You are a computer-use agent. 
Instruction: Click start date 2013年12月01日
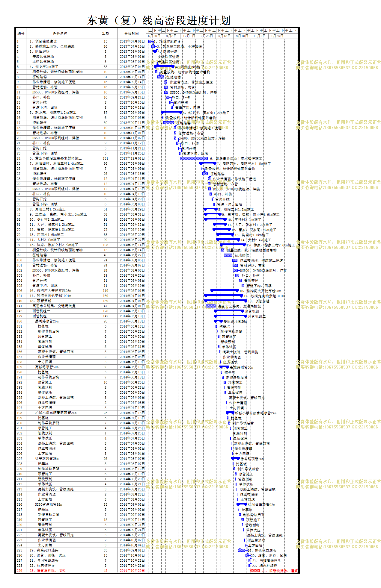click(132, 158)
